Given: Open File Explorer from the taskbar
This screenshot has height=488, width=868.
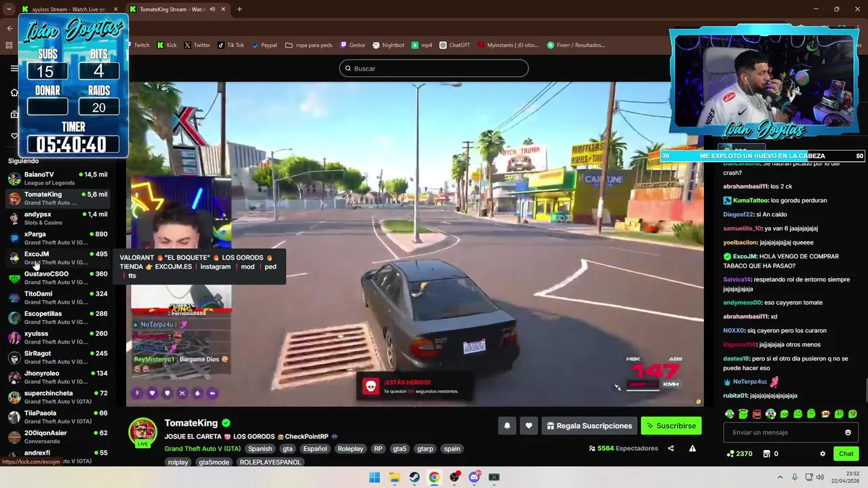Looking at the screenshot, I should (395, 477).
